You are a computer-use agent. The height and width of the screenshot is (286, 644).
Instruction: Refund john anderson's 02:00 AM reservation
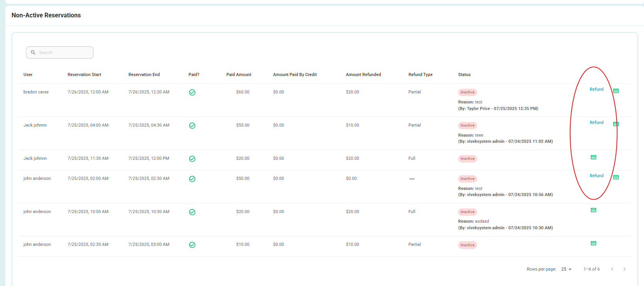tap(596, 176)
